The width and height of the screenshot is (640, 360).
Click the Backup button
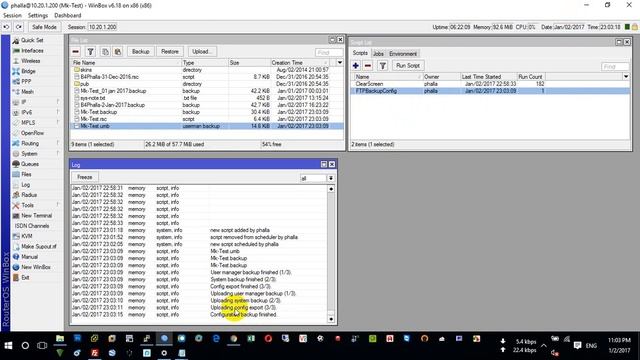140,51
